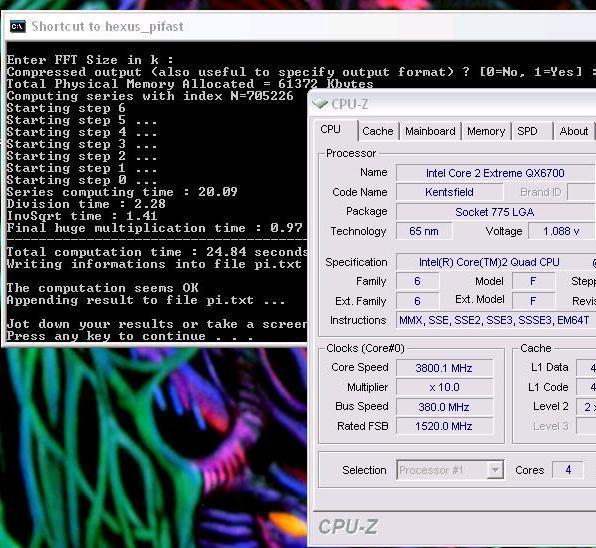Click the CPU-Z chip icon in title bar
Viewport: 596px width, 548px height.
[320, 103]
